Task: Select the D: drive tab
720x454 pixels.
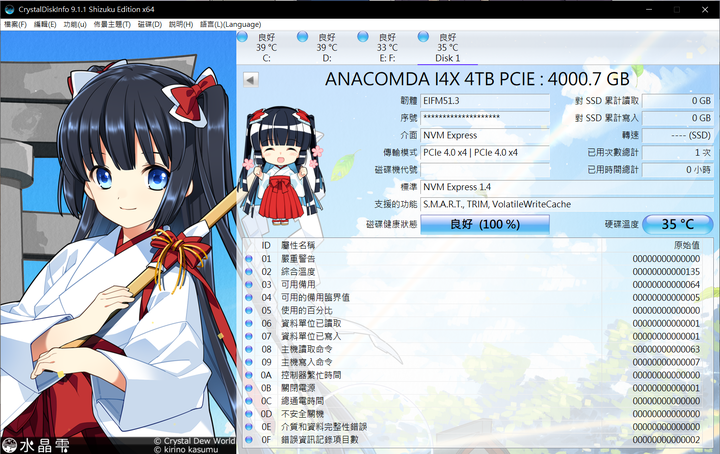Action: point(326,47)
